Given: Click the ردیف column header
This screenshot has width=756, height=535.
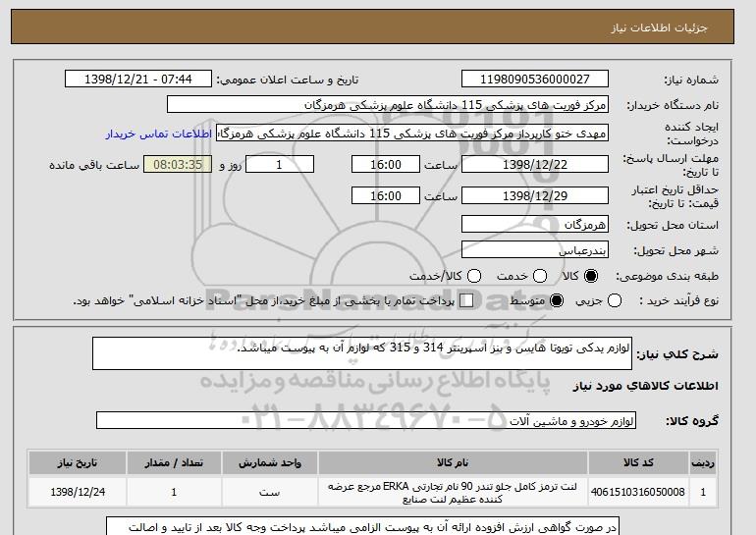Looking at the screenshot, I should coord(703,462).
